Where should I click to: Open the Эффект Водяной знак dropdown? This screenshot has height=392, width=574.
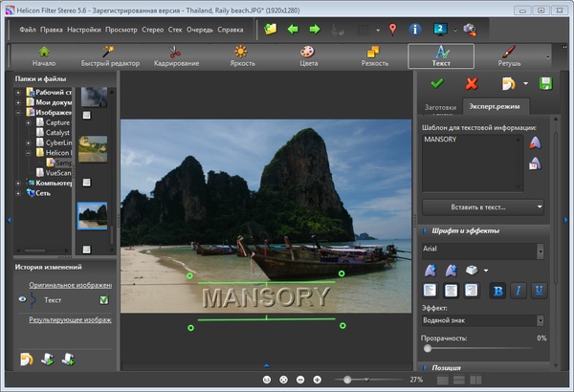click(x=540, y=320)
